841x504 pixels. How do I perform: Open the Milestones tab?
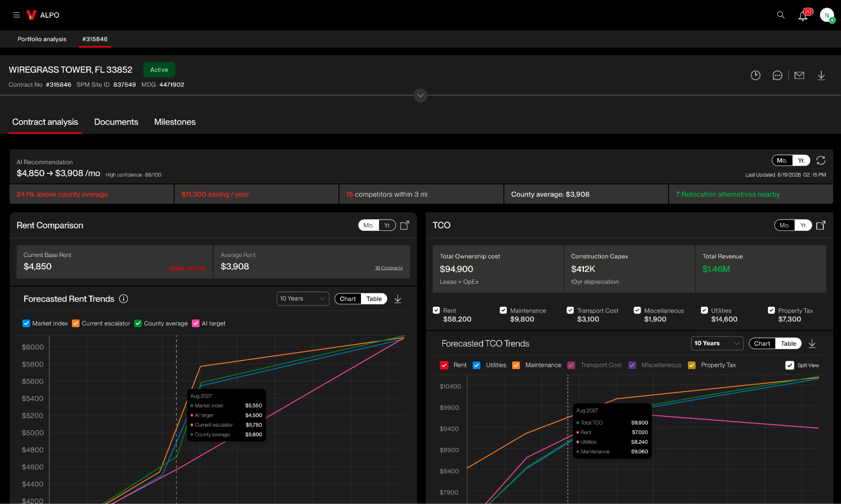click(175, 122)
